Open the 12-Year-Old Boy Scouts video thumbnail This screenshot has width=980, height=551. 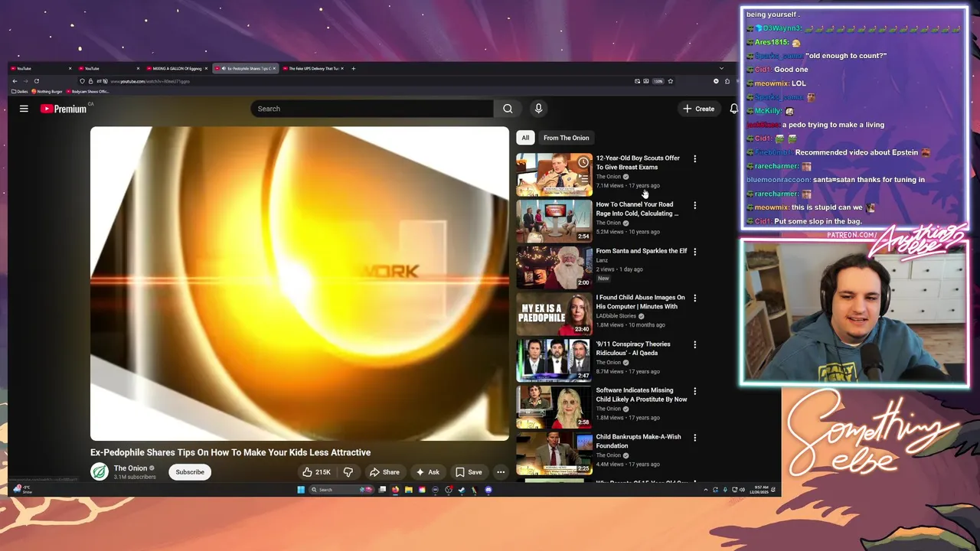click(x=554, y=174)
